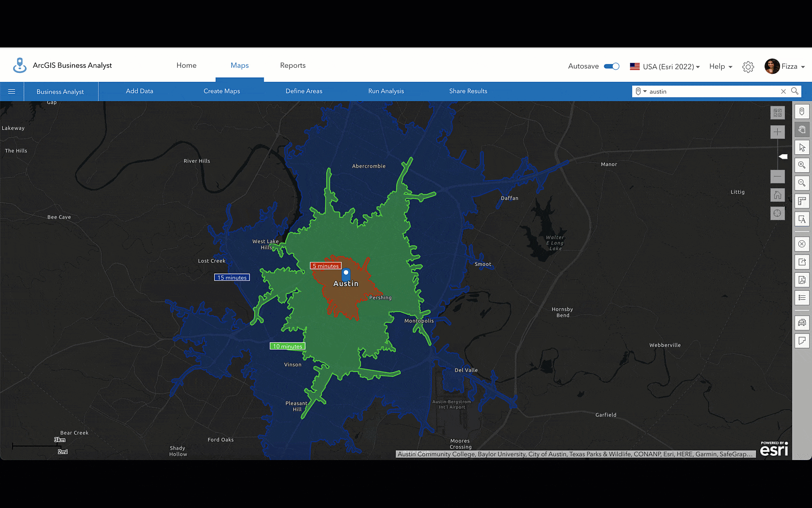Click the magnifier search icon in search box
The image size is (812, 508).
click(x=795, y=91)
